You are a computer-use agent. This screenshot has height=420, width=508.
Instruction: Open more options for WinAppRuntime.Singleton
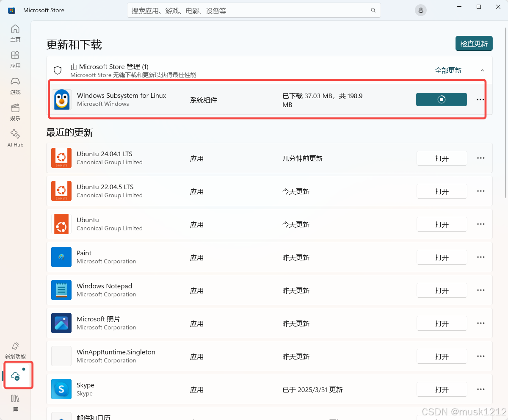(x=480, y=356)
